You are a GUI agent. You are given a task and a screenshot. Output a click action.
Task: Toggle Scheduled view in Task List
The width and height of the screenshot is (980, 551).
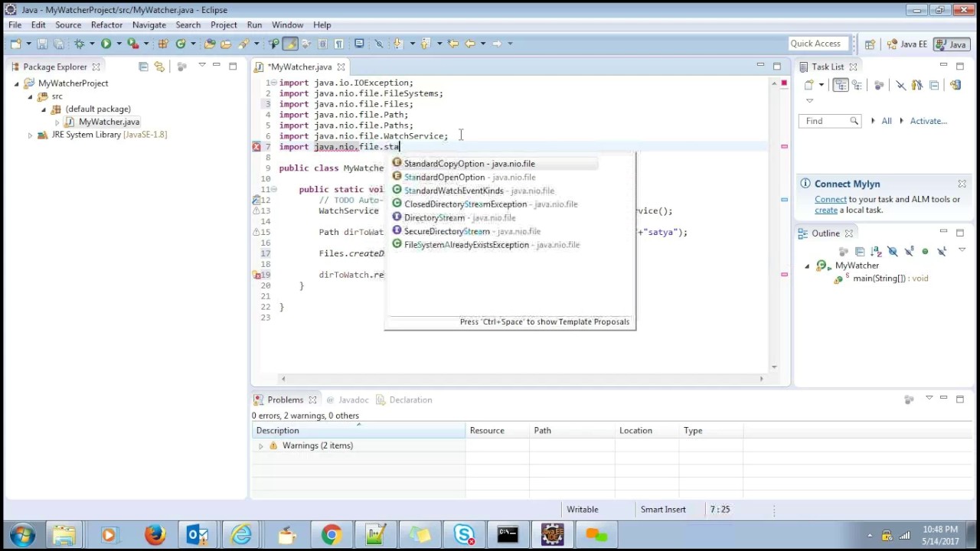857,85
